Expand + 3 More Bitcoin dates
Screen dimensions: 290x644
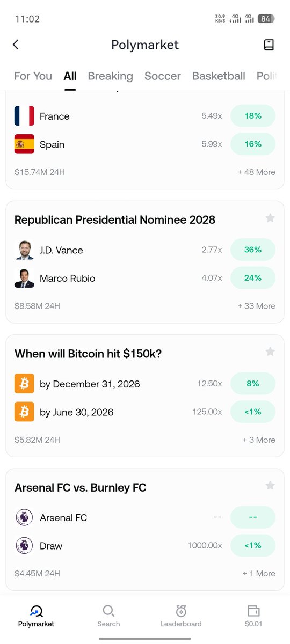pos(259,440)
